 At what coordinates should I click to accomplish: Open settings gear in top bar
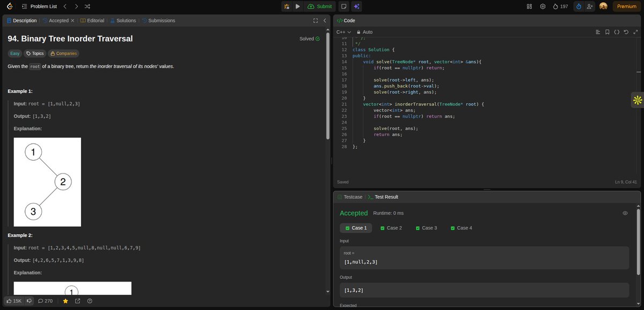543,6
